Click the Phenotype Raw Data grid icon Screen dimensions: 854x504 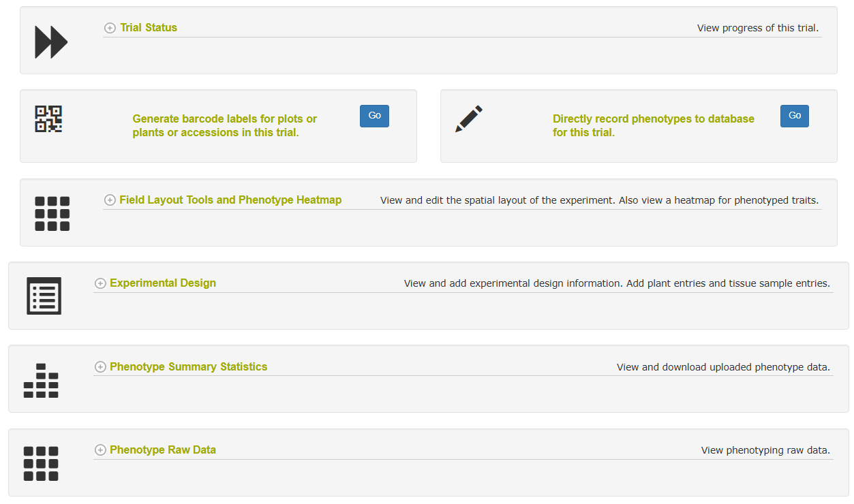(x=41, y=464)
